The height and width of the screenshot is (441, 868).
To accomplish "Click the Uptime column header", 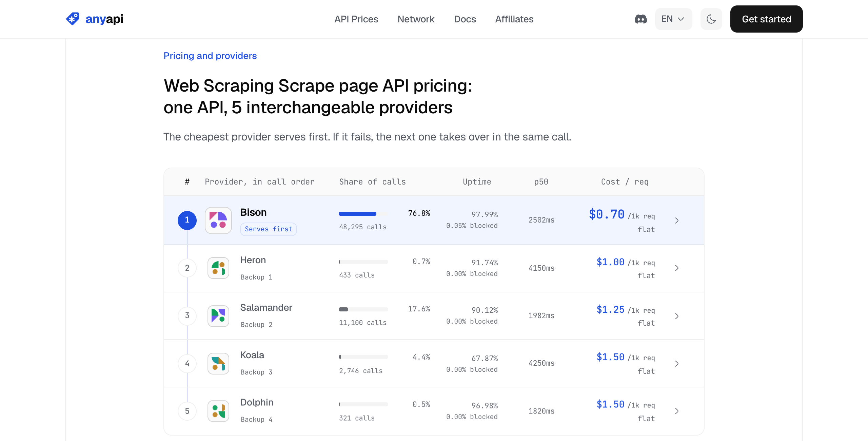I will click(x=477, y=182).
